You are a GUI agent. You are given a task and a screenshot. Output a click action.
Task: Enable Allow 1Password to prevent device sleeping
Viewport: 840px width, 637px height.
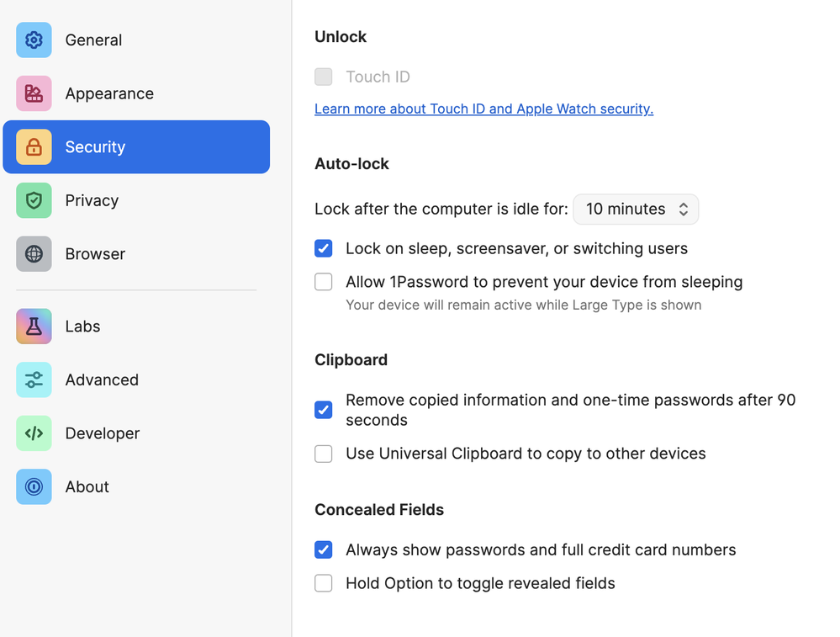pos(324,282)
